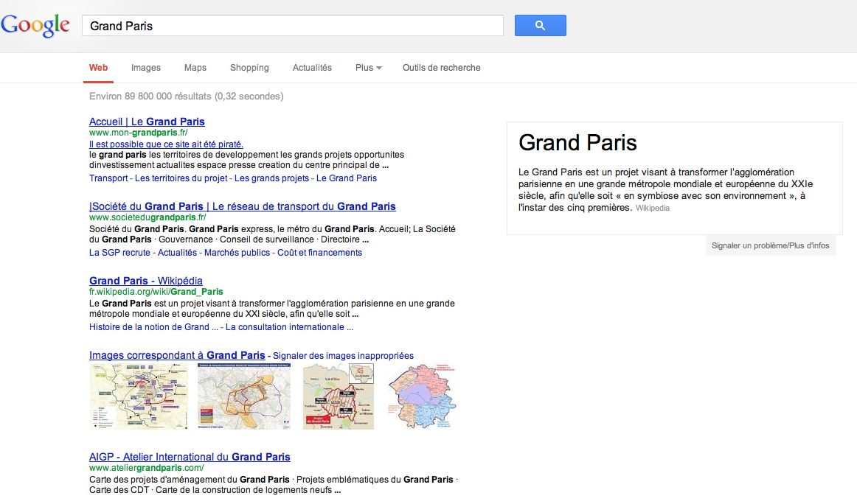Screen dimensions: 857x504
Task: Switch to the Web tab
Action: tap(98, 68)
